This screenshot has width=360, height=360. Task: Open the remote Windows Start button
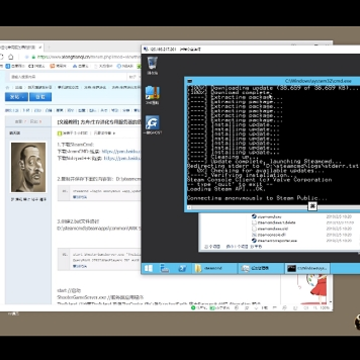(149, 268)
